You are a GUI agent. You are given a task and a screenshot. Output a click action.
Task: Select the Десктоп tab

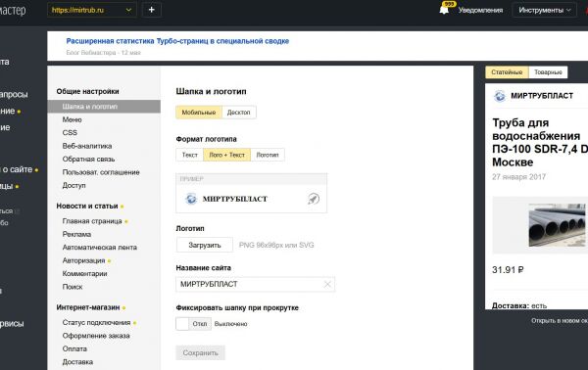coord(239,113)
